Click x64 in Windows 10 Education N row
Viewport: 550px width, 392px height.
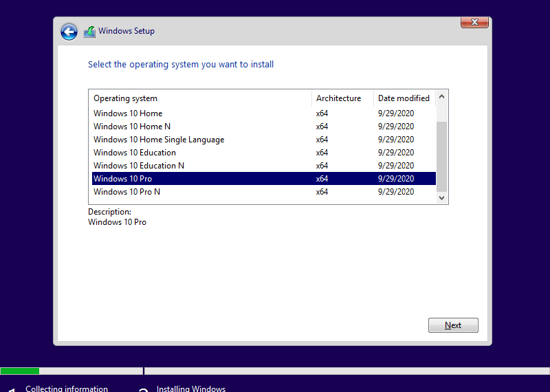322,165
